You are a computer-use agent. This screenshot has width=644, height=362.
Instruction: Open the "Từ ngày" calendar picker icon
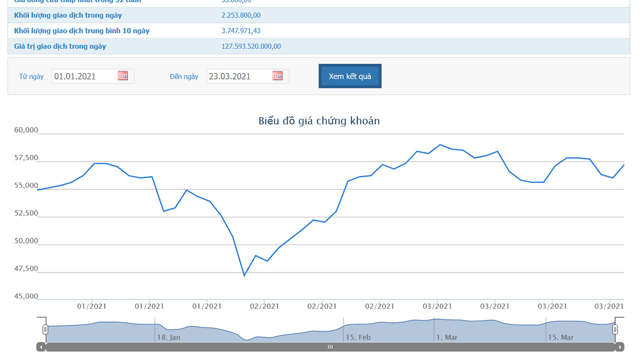pyautogui.click(x=123, y=76)
